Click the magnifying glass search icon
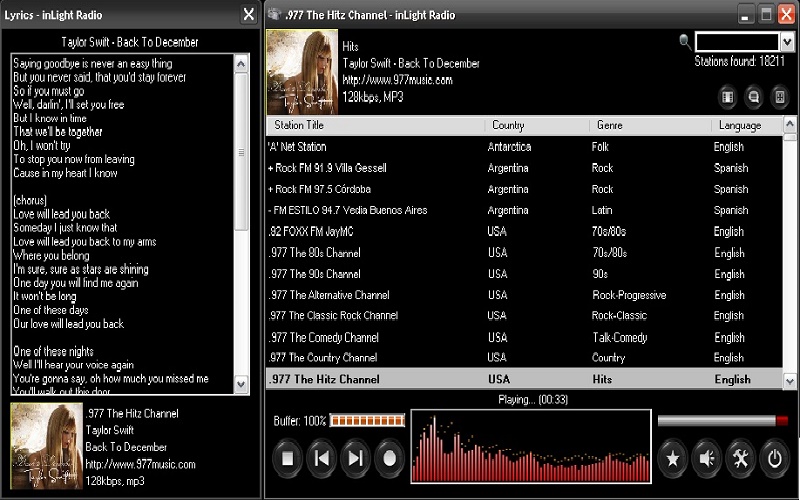Viewport: 800px width, 500px height. tap(685, 41)
